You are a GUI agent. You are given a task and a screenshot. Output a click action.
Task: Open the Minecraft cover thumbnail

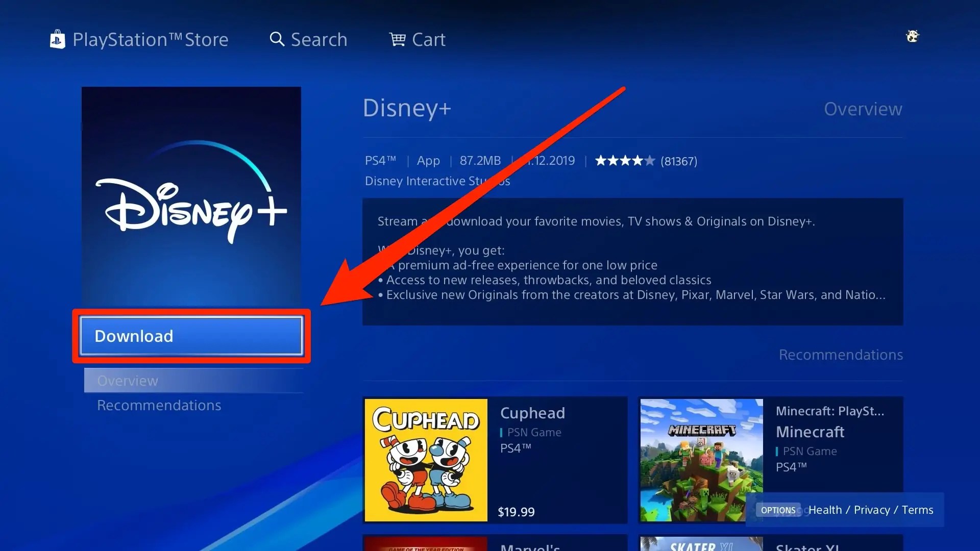point(702,460)
